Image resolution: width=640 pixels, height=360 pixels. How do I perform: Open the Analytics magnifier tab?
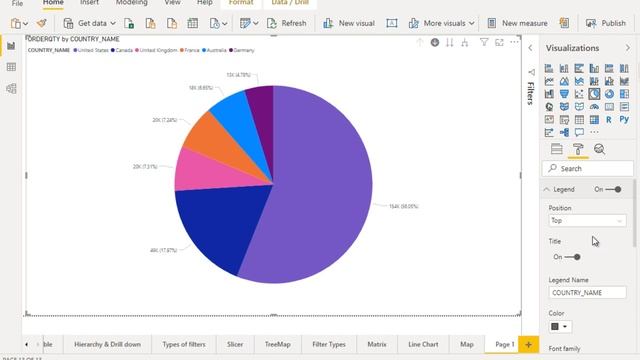pyautogui.click(x=599, y=149)
